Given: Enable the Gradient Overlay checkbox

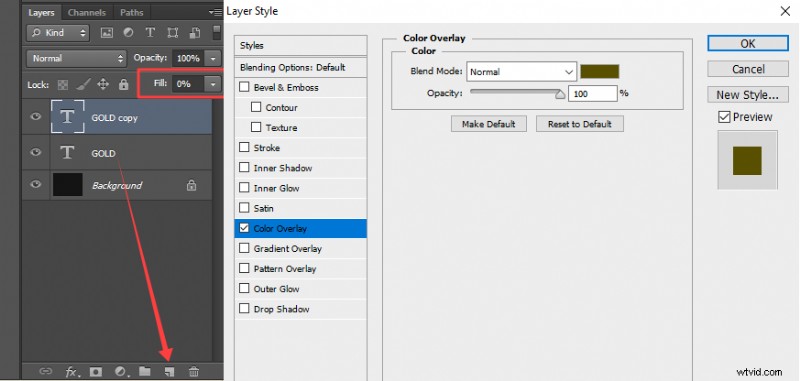Looking at the screenshot, I should (244, 248).
